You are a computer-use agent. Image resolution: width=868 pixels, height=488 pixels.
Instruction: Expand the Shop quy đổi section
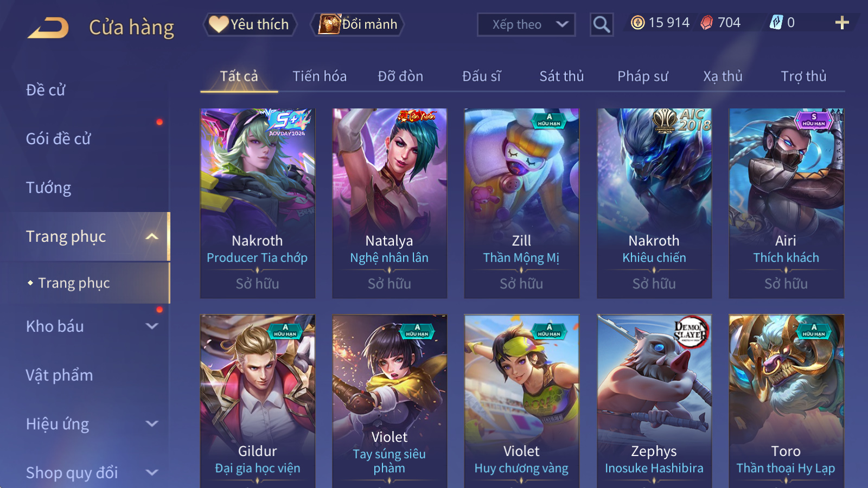pyautogui.click(x=152, y=473)
